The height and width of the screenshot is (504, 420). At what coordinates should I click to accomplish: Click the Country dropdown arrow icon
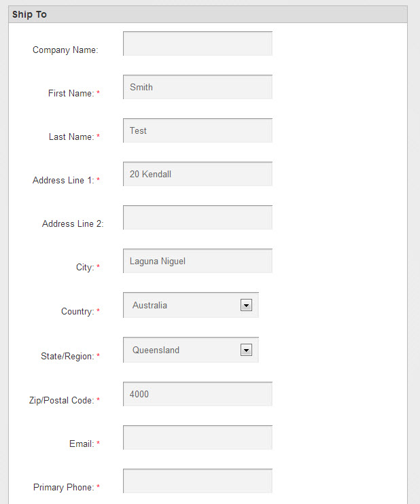(246, 306)
